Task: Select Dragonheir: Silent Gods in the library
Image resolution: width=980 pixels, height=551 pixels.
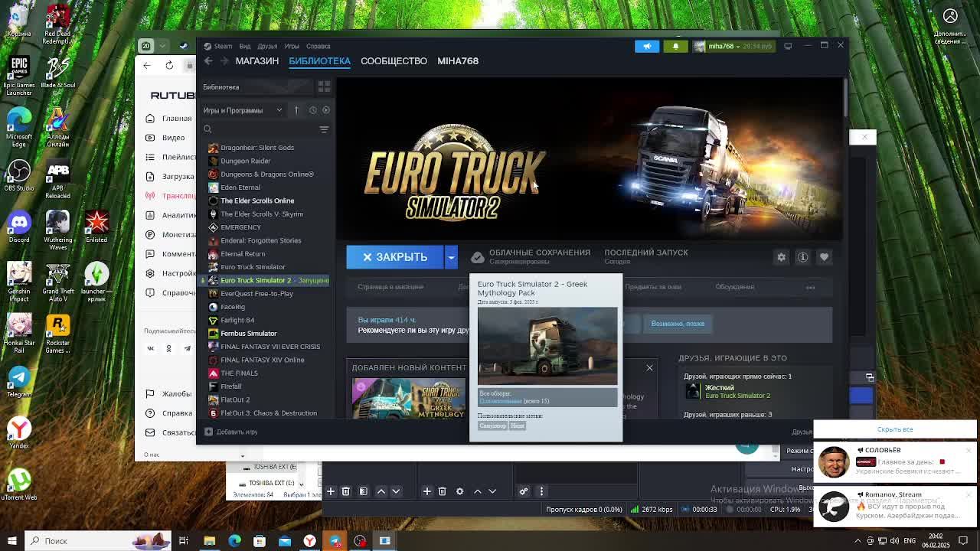Action: [x=256, y=148]
